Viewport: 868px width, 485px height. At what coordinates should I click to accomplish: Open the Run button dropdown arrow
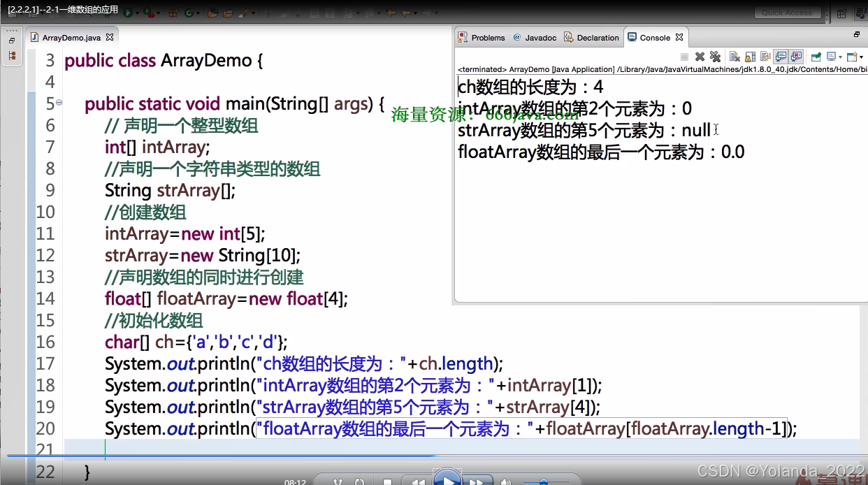click(137, 13)
